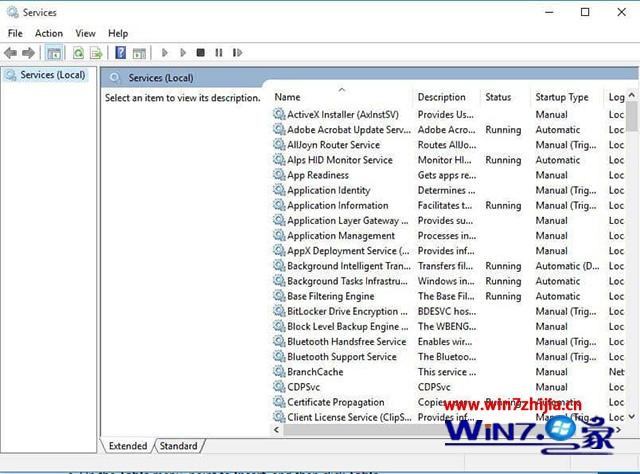Switch to the Extended tab

pos(128,446)
